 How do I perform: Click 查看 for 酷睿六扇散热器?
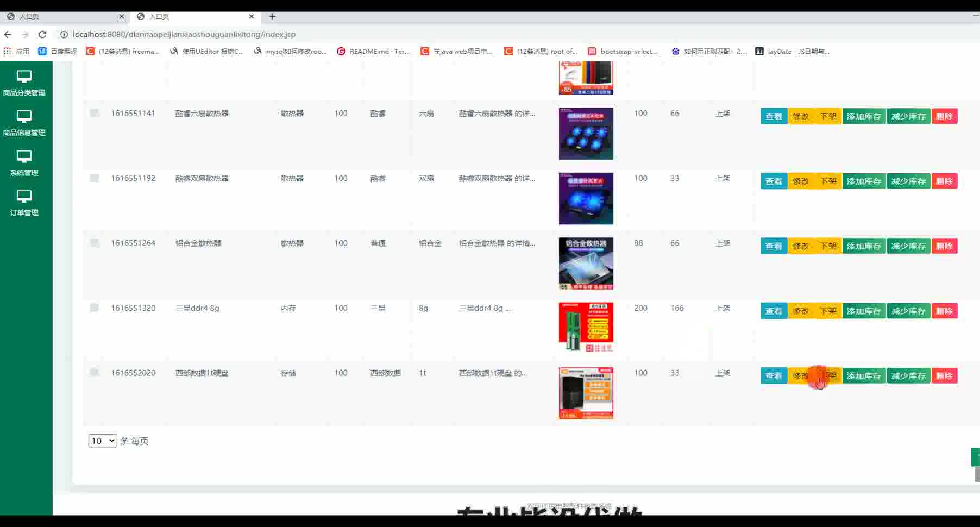pos(774,116)
